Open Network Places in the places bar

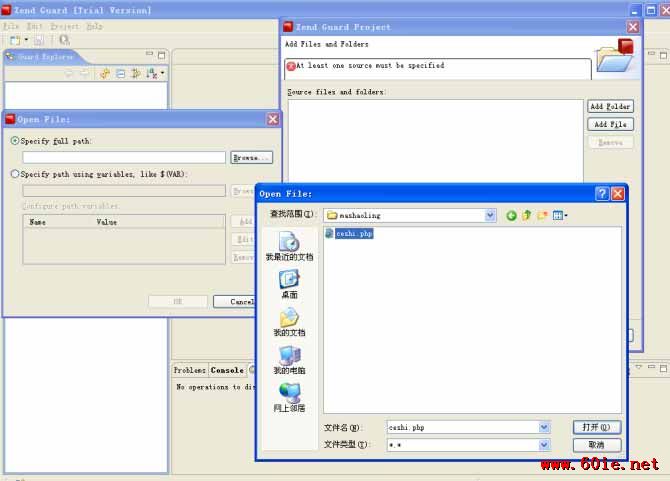click(x=289, y=397)
